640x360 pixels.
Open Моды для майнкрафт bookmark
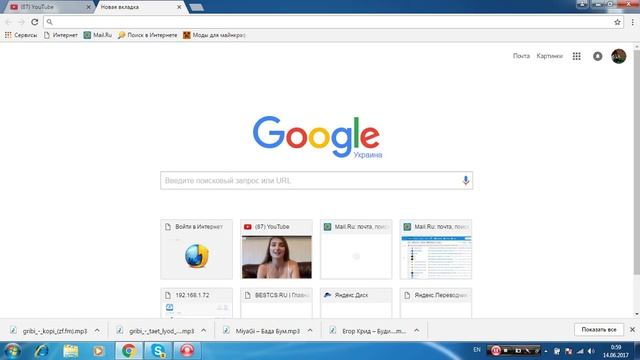(214, 35)
